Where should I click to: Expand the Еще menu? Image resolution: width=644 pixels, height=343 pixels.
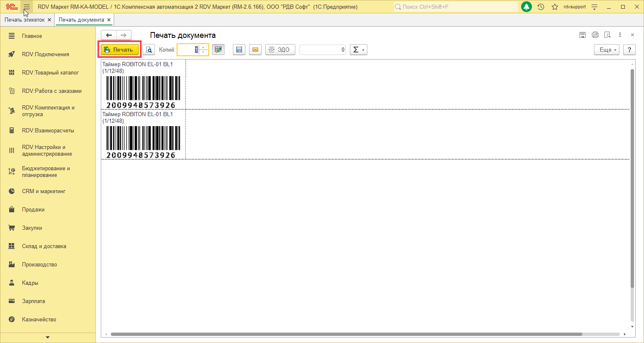pos(607,50)
